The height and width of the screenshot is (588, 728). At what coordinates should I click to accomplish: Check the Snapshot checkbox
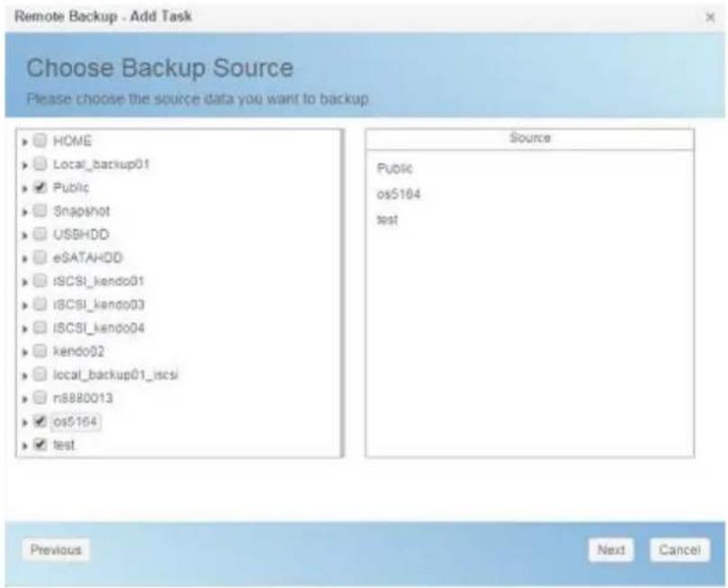coord(40,211)
